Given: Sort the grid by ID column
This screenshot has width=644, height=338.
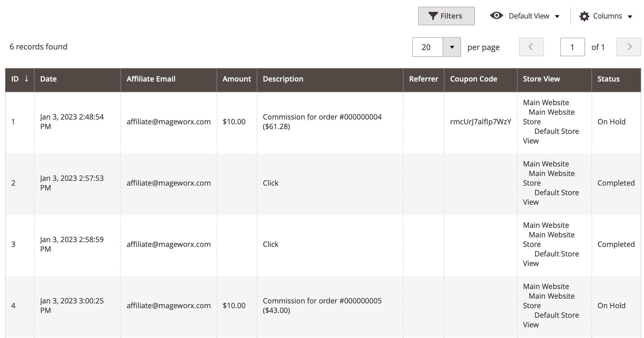Looking at the screenshot, I should pyautogui.click(x=20, y=80).
